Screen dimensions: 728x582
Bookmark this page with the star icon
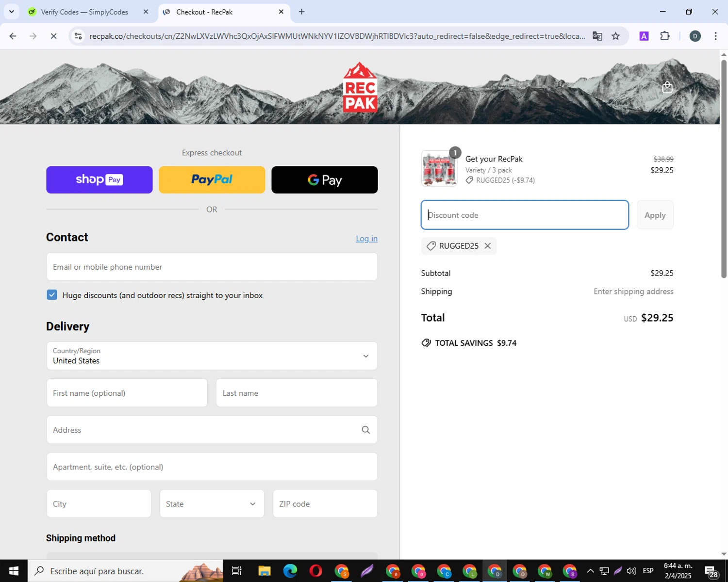(615, 36)
